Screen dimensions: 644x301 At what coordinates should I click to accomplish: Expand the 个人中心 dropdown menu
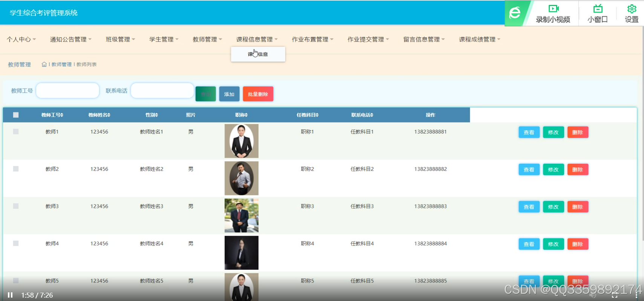point(21,39)
